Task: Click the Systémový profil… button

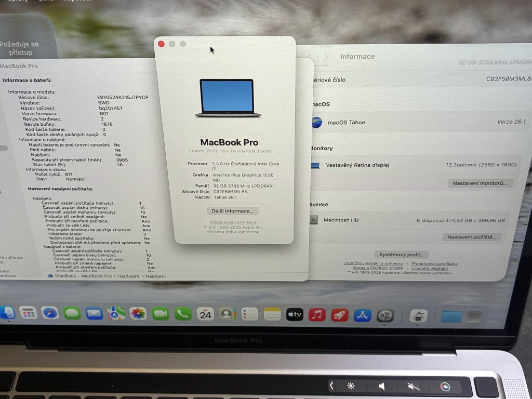Action: pos(402,255)
